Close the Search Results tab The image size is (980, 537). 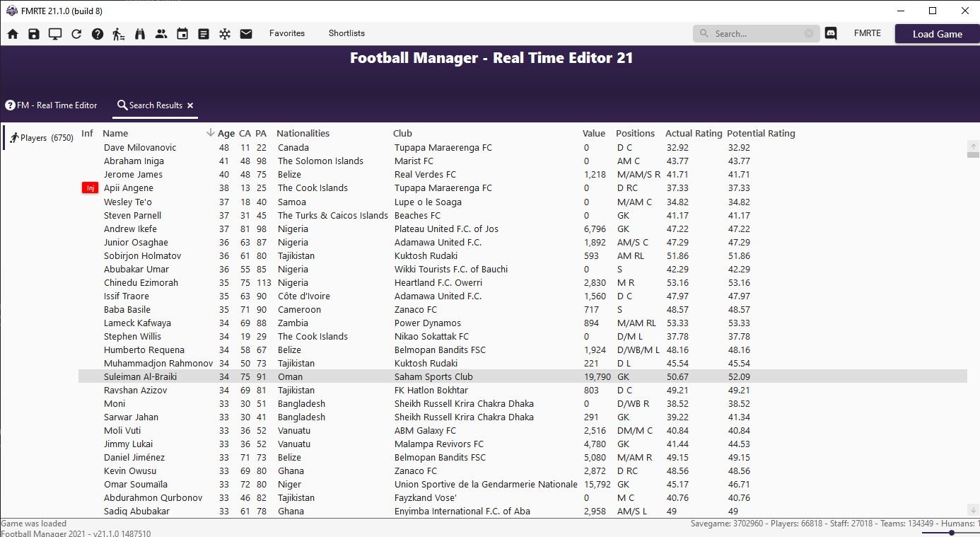[190, 105]
